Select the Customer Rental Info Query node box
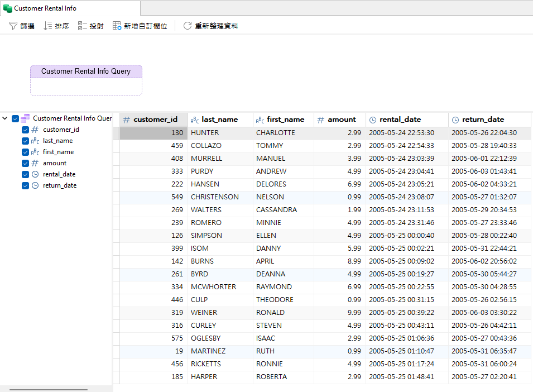533x392 pixels. pyautogui.click(x=86, y=71)
